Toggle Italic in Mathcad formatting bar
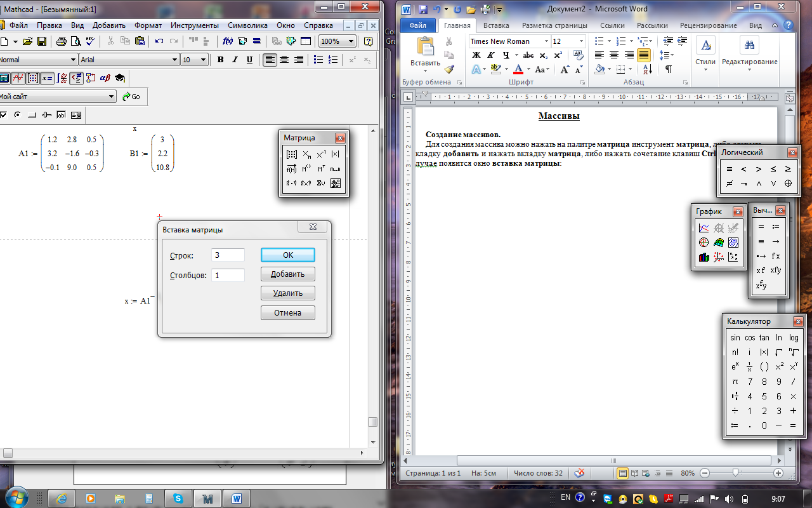 pos(235,60)
